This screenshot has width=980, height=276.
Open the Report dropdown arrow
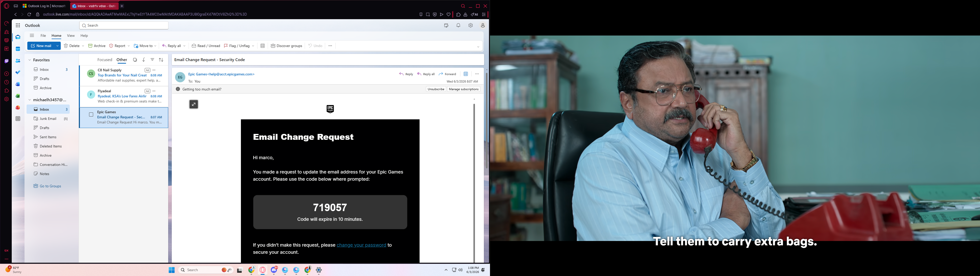(129, 46)
